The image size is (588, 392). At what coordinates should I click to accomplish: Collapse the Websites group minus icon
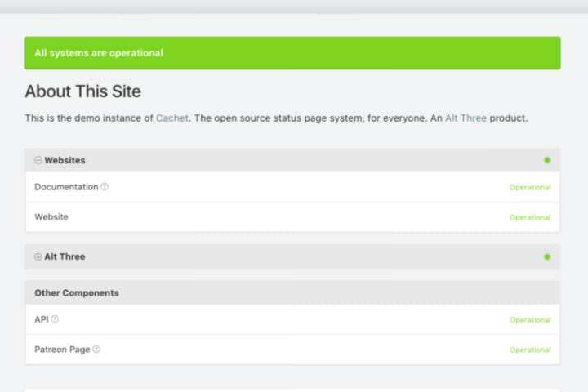pyautogui.click(x=38, y=160)
